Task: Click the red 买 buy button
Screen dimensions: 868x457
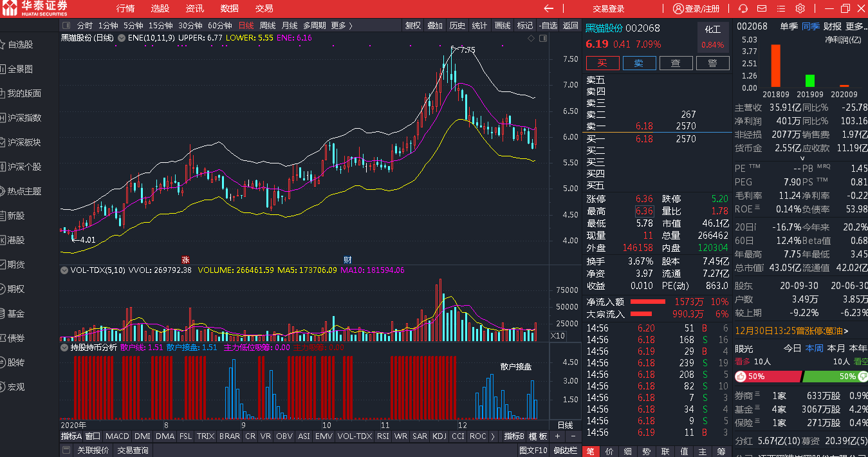Action: point(602,63)
